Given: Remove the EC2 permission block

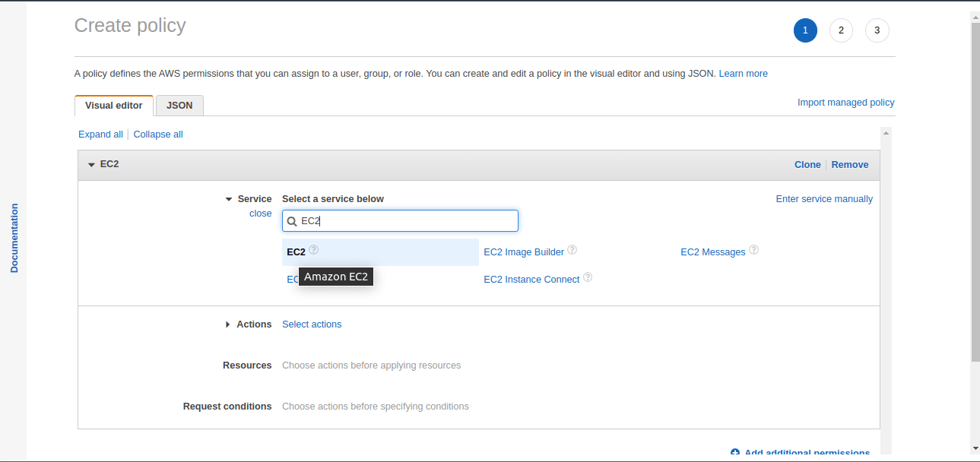Looking at the screenshot, I should (850, 165).
